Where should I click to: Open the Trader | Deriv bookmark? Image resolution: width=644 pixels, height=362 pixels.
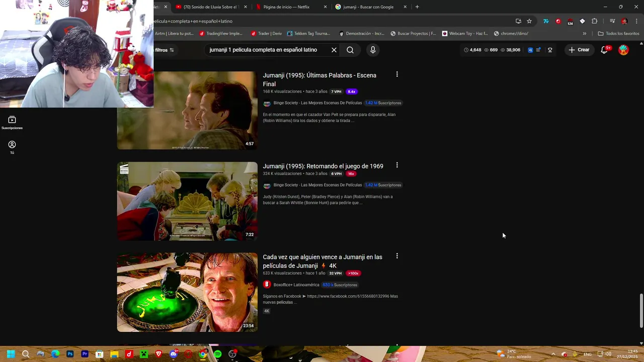(x=266, y=34)
